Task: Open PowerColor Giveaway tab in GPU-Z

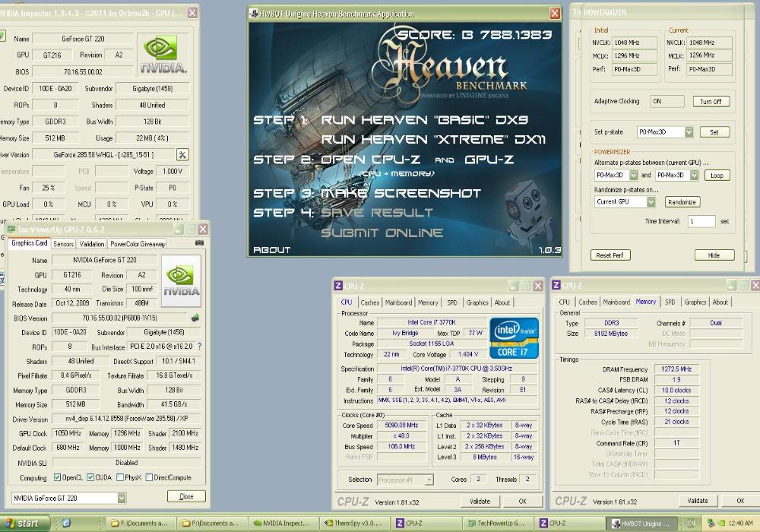Action: tap(138, 244)
